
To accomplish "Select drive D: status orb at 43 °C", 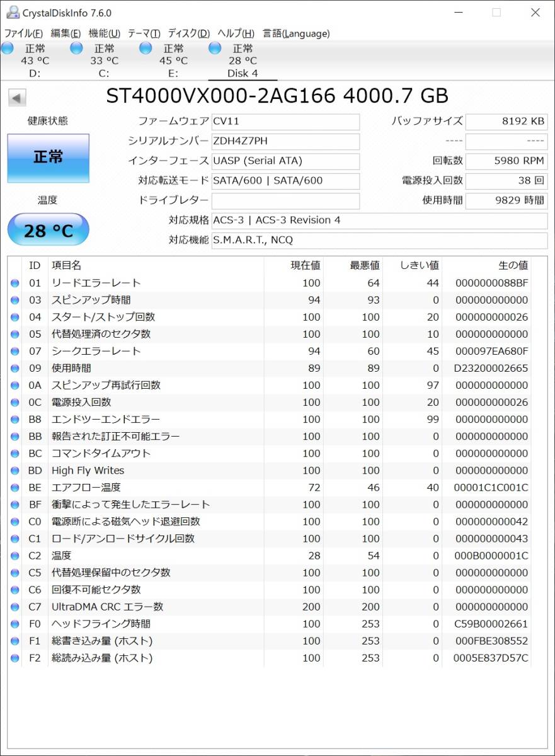I will click(8, 48).
